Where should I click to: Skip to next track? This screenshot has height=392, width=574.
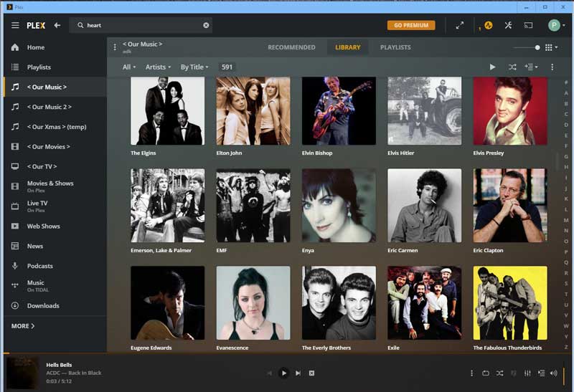tap(298, 373)
